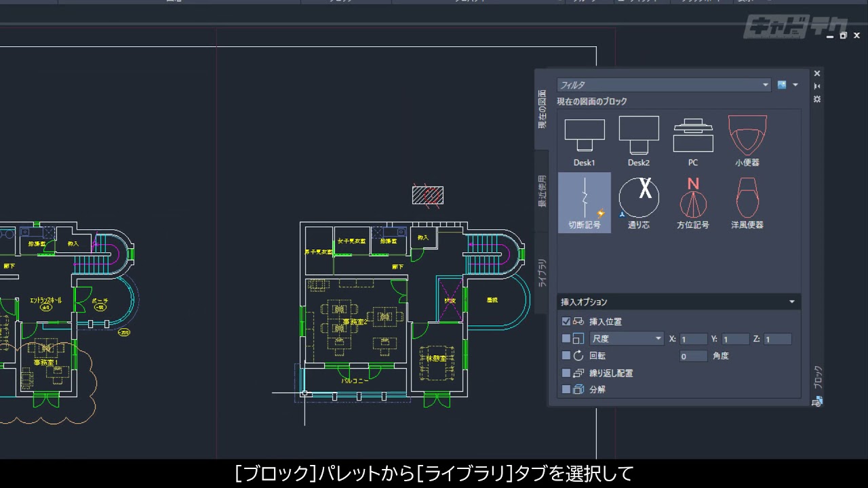The height and width of the screenshot is (488, 868).
Task: Select the 切断記号 block
Action: (584, 202)
